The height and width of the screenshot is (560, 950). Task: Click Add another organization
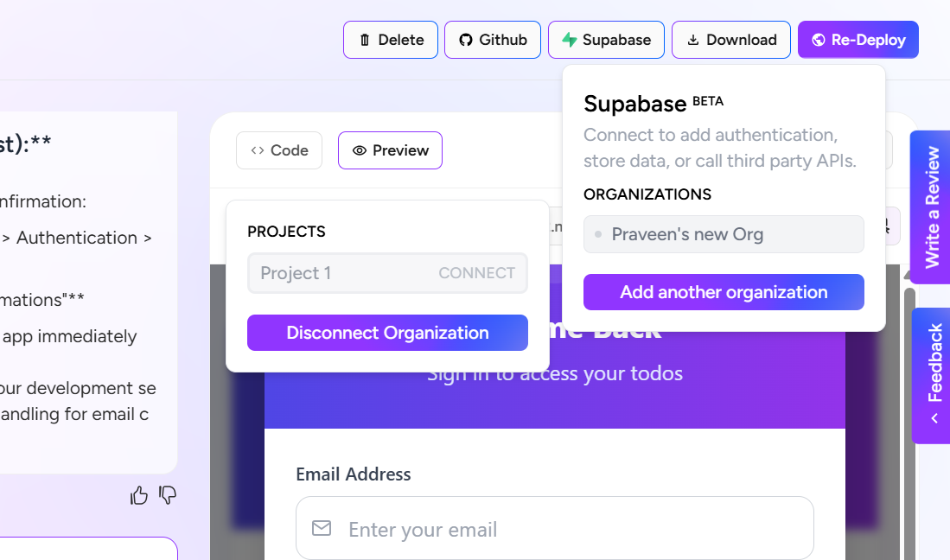(x=724, y=292)
